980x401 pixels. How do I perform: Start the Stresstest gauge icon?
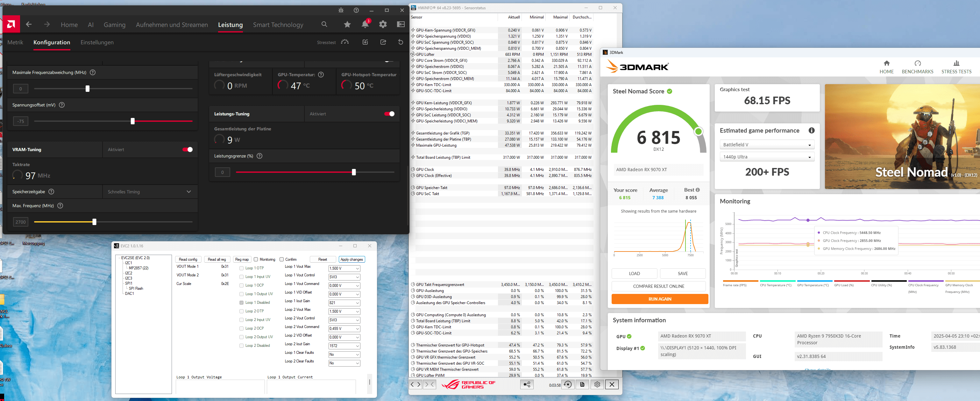[x=345, y=42]
